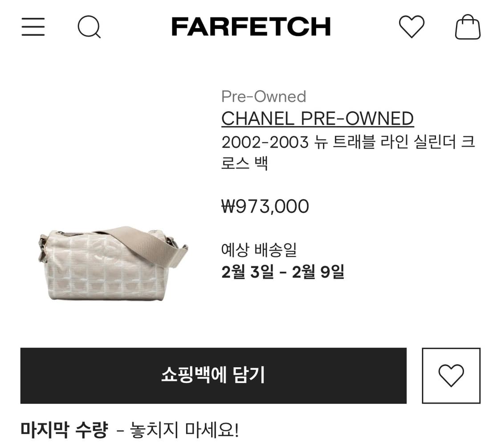Click the search magnifier icon
This screenshot has height=448, width=501.
pyautogui.click(x=89, y=27)
